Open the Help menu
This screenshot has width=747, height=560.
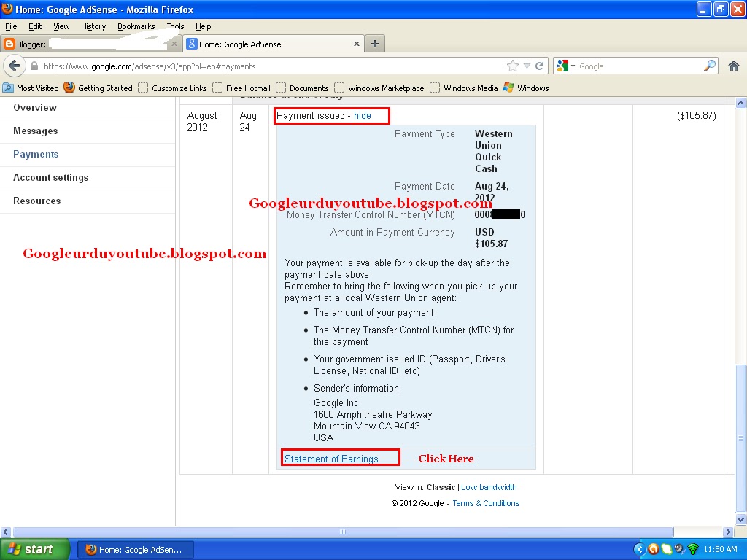(203, 26)
